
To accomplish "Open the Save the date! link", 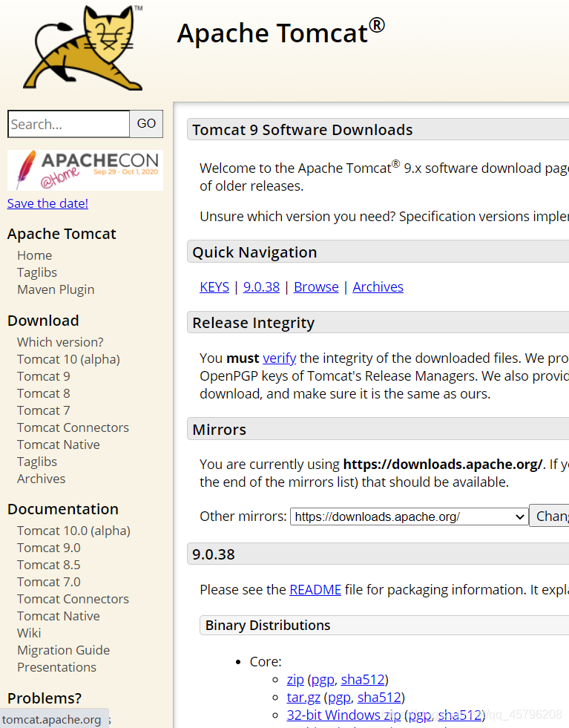I will 47,203.
